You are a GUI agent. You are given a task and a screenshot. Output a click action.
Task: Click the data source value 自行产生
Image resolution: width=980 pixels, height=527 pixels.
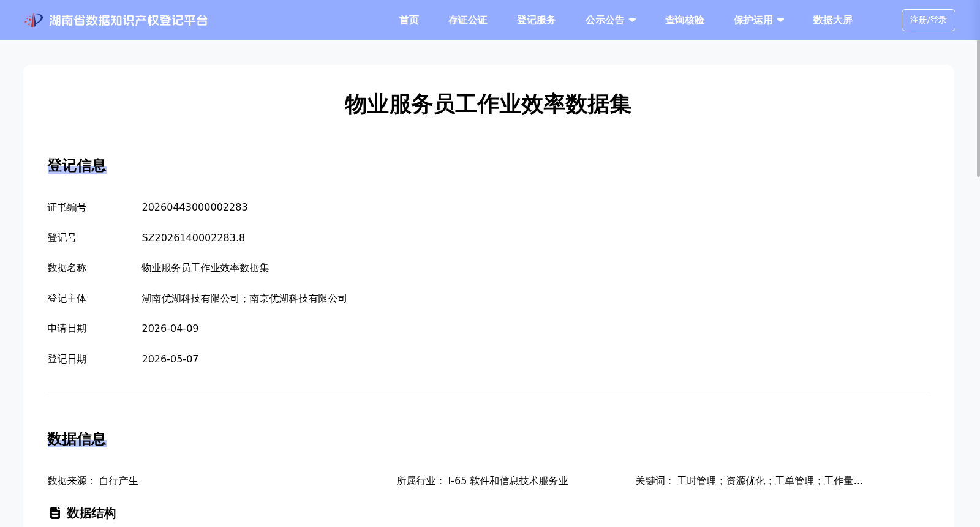tap(118, 481)
